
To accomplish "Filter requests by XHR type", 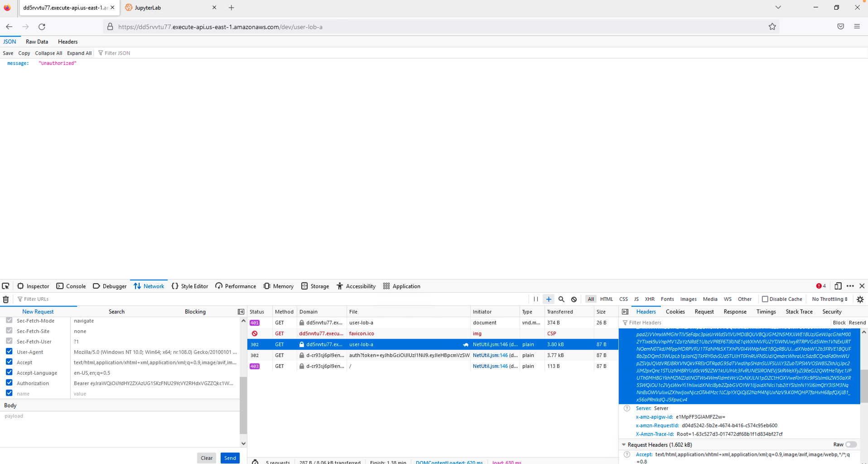I will 650,299.
